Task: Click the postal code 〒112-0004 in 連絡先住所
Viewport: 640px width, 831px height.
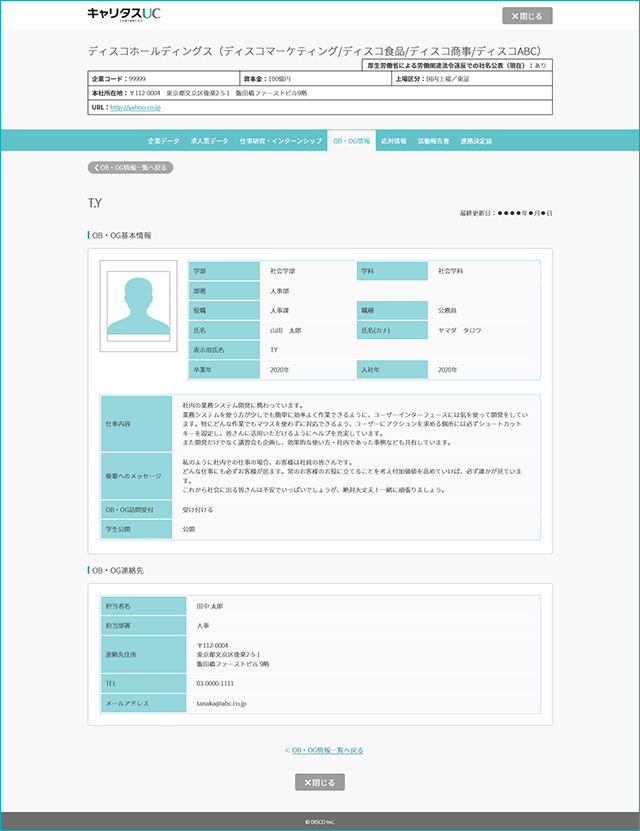Action: 212,646
